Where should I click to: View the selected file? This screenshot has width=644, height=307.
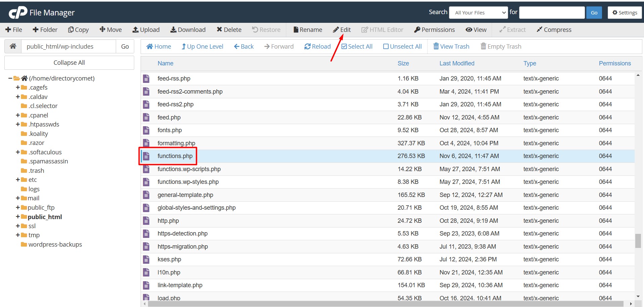point(476,30)
